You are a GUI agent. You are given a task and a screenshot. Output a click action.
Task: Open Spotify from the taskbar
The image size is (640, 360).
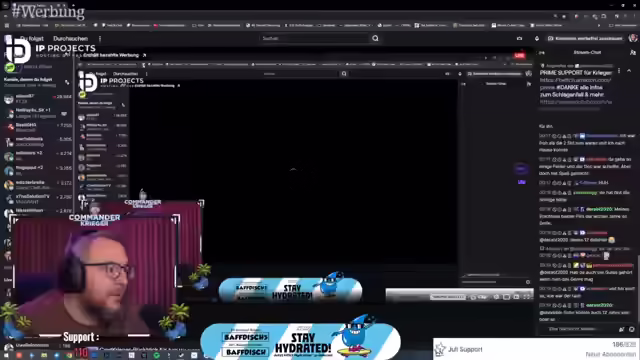pos(157,356)
